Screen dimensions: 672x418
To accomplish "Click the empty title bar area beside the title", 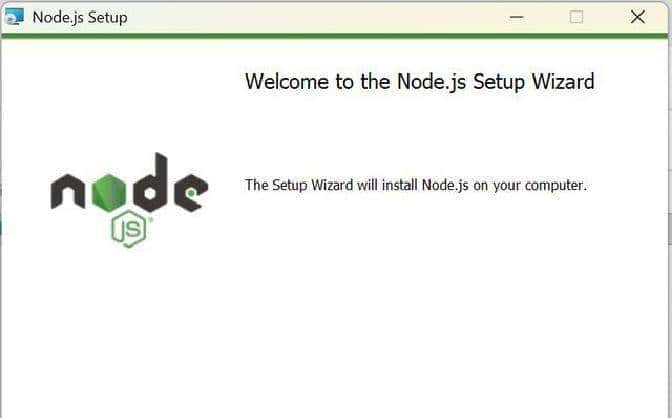I will (x=313, y=18).
